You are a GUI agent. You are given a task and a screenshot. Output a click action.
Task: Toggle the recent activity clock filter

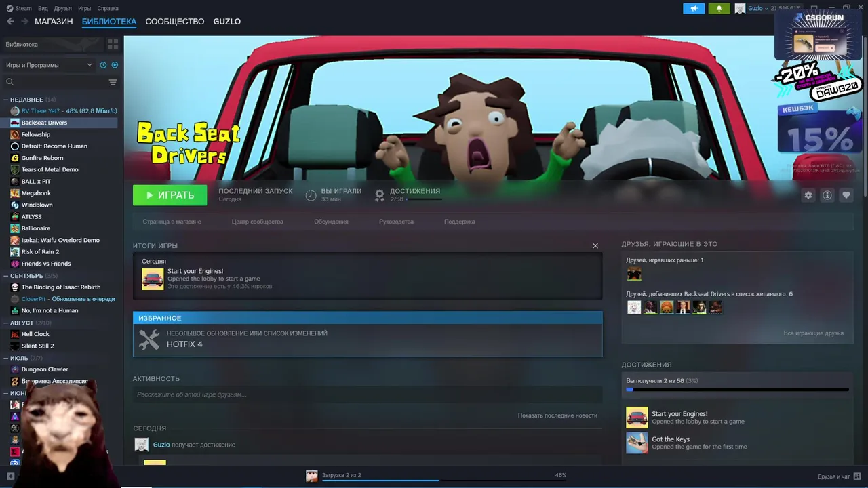103,65
